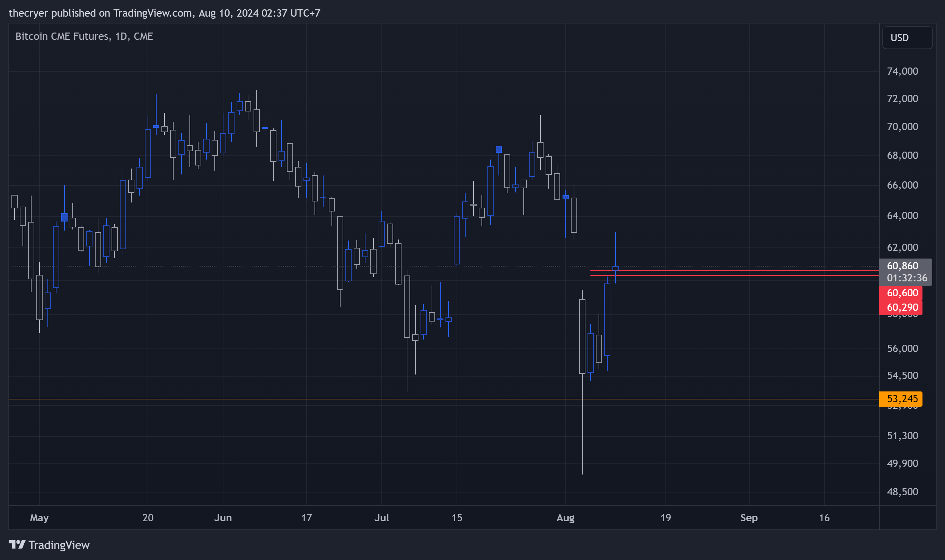Open the USD currency selector
Image resolution: width=945 pixels, height=560 pixels.
pyautogui.click(x=907, y=38)
